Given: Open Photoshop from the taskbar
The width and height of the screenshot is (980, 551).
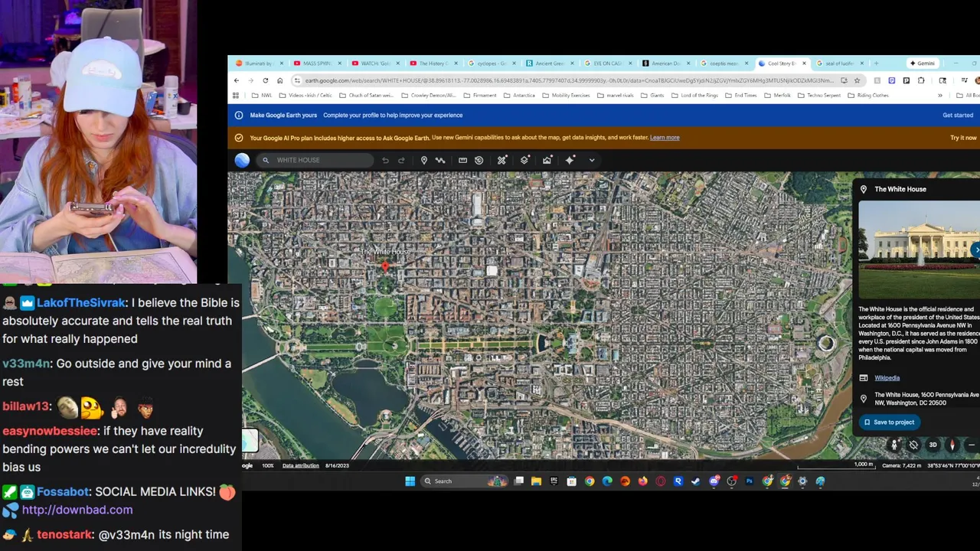Looking at the screenshot, I should pyautogui.click(x=750, y=481).
